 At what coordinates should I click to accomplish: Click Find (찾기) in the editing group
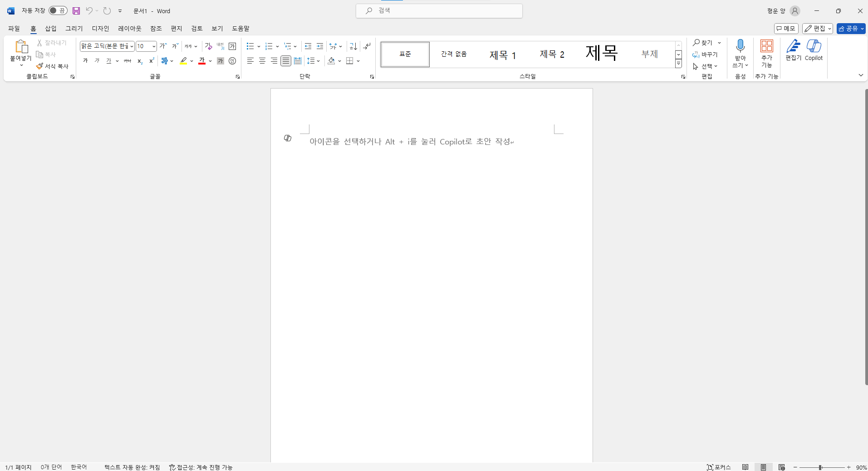coord(703,43)
